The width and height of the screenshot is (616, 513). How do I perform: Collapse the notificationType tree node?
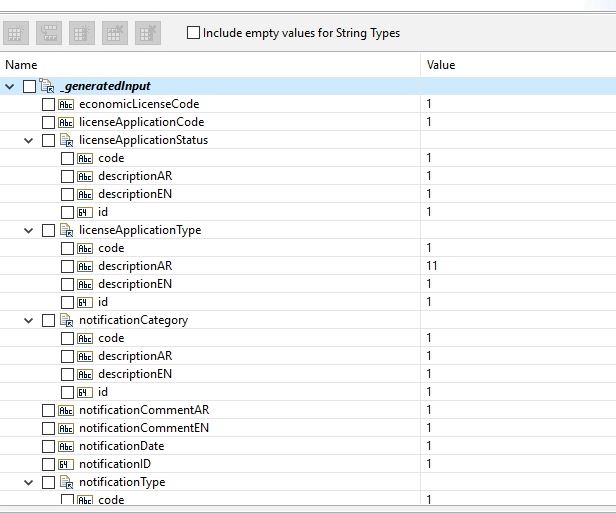tap(29, 482)
